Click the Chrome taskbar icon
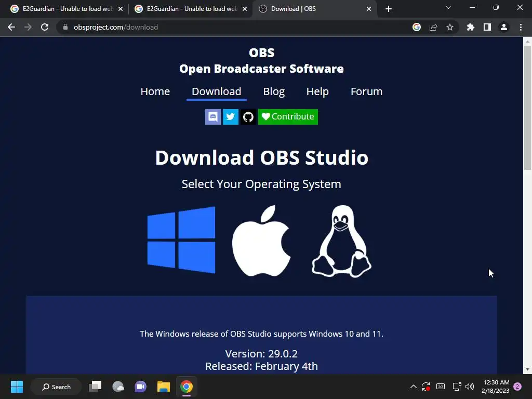 click(187, 387)
